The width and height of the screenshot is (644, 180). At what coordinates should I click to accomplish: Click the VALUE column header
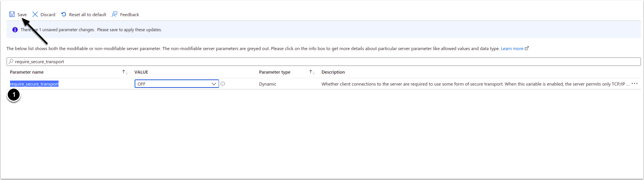pyautogui.click(x=141, y=72)
